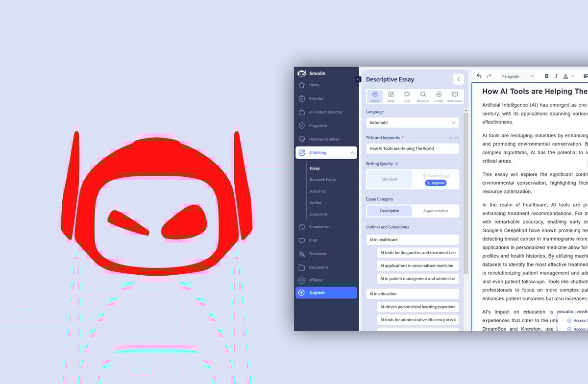588x384 pixels.
Task: Open the text color dropdown arrow
Action: click(x=572, y=76)
